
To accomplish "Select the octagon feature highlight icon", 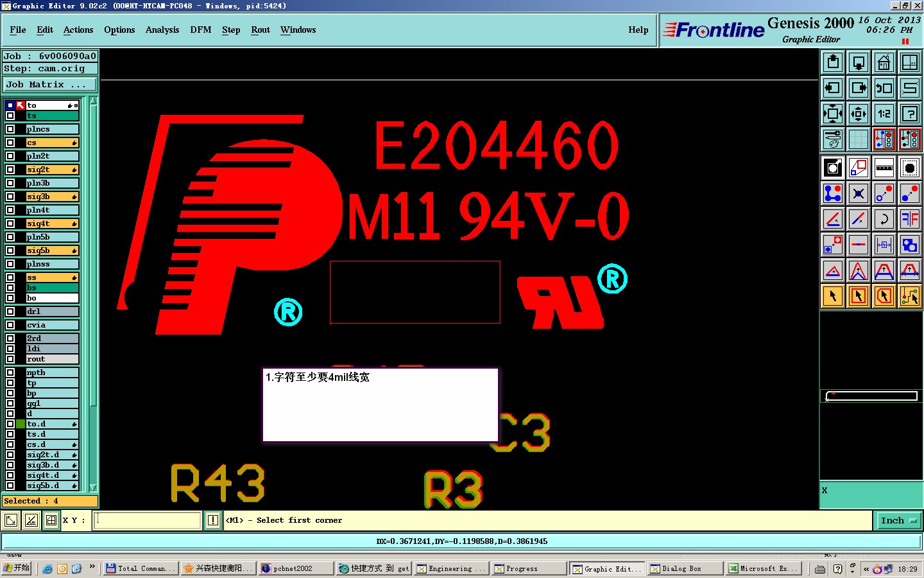I will pos(910,168).
